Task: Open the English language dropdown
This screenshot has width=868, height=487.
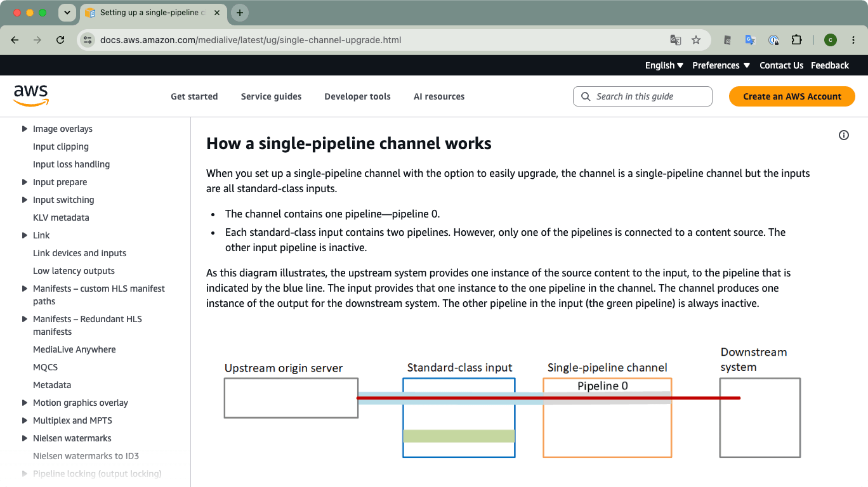Action: 664,65
